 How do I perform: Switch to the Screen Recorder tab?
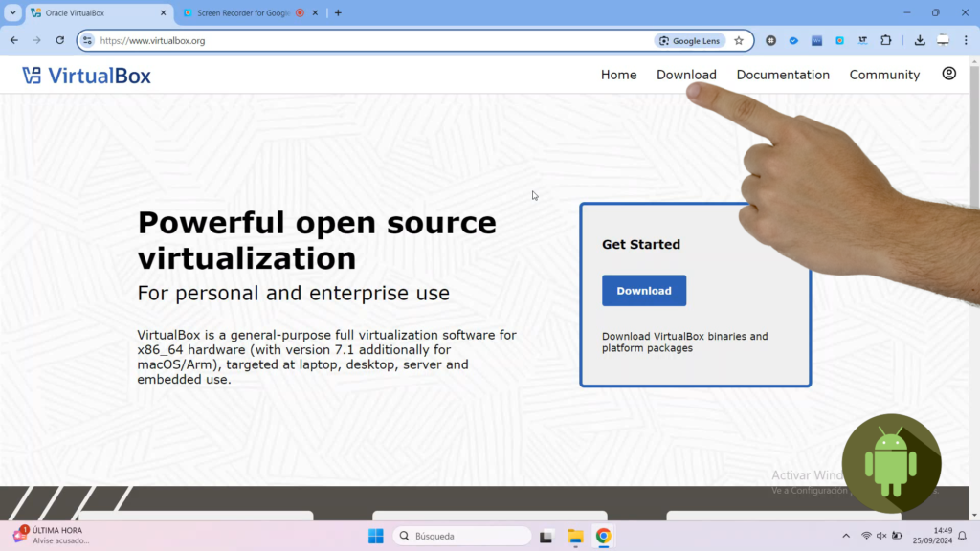tap(242, 13)
